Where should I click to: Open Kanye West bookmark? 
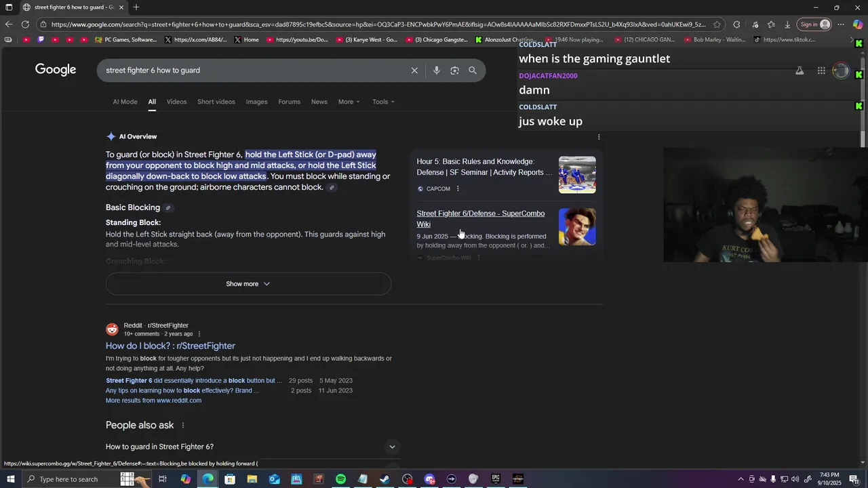pos(367,40)
